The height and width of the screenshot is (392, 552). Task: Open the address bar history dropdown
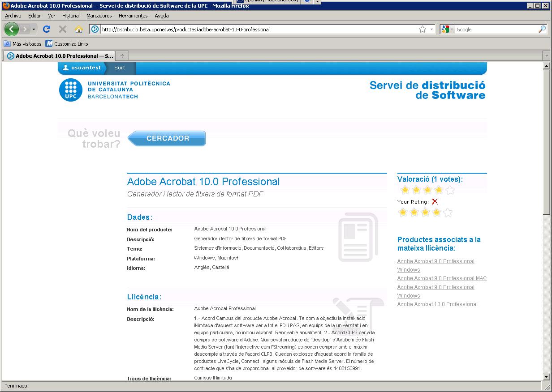click(432, 29)
